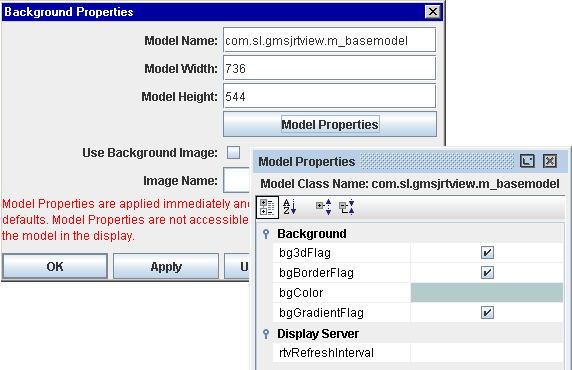Image resolution: width=572 pixels, height=370 pixels.
Task: Select the bgGradientFlag property name
Action: pyautogui.click(x=321, y=313)
